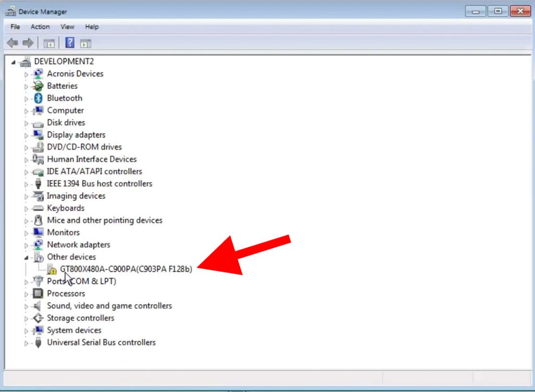The image size is (535, 392).
Task: Expand the Display adapters node
Action: coord(26,135)
